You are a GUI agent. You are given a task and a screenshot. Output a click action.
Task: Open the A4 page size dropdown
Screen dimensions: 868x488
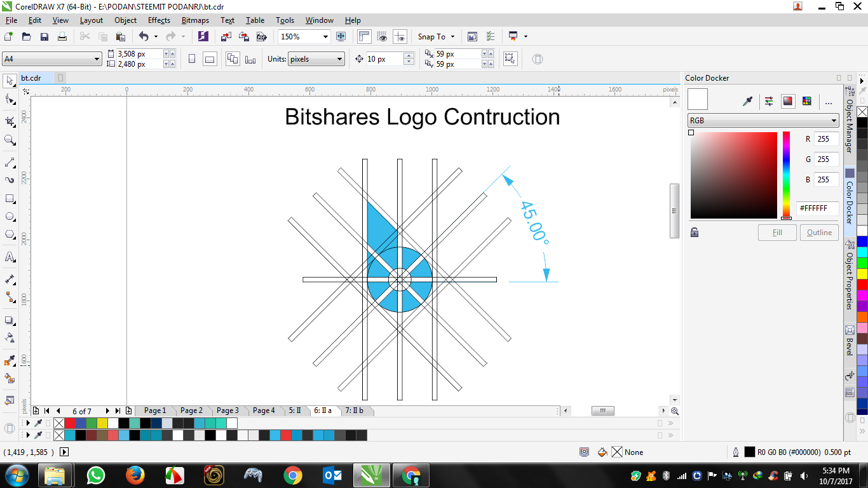(x=97, y=59)
